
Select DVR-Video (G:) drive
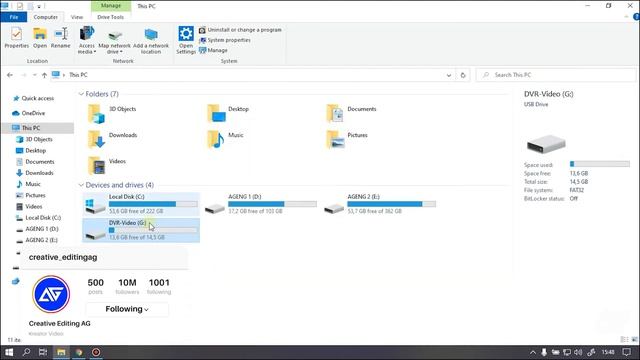[x=141, y=230]
